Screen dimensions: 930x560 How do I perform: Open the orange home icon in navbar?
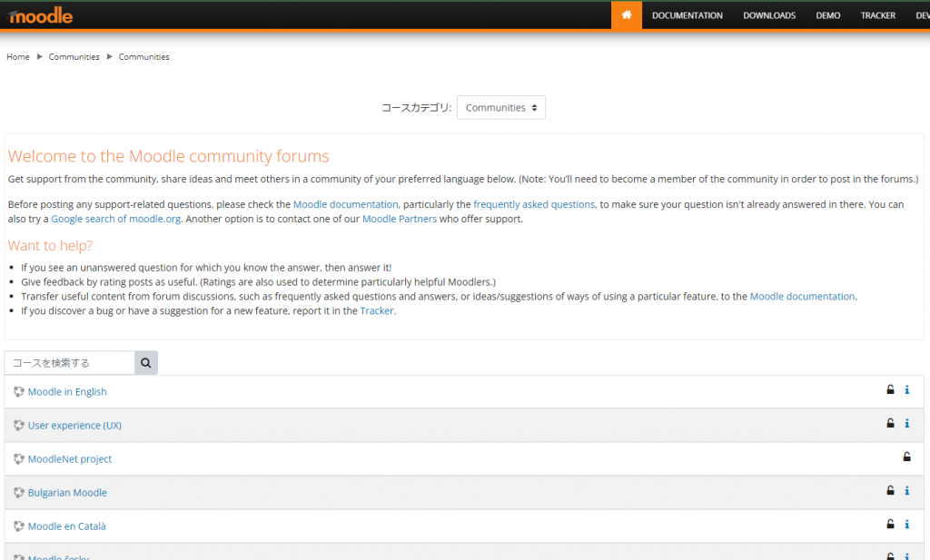(x=627, y=15)
